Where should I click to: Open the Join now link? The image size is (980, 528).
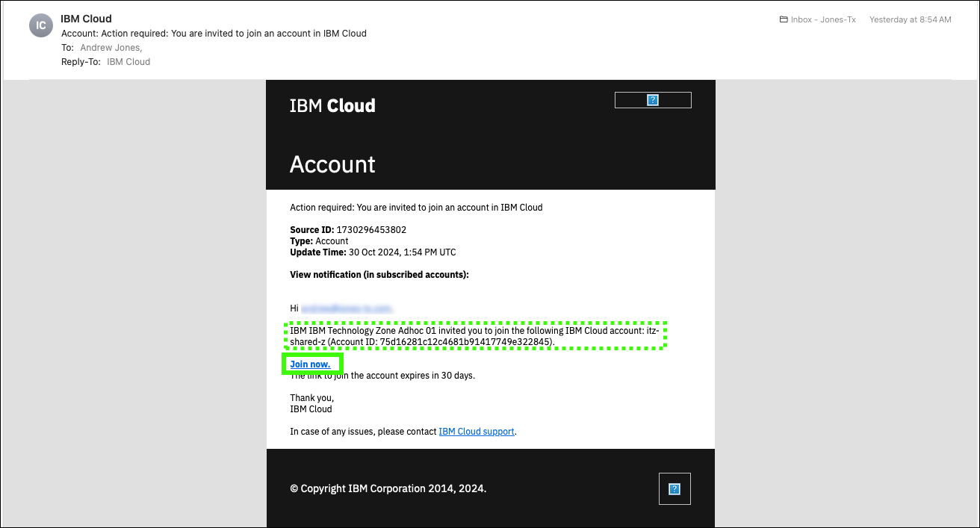coord(310,364)
